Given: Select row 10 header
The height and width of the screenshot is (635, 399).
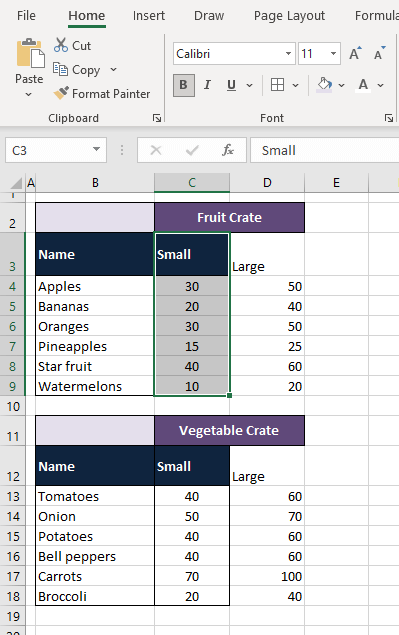Looking at the screenshot, I should 13,406.
